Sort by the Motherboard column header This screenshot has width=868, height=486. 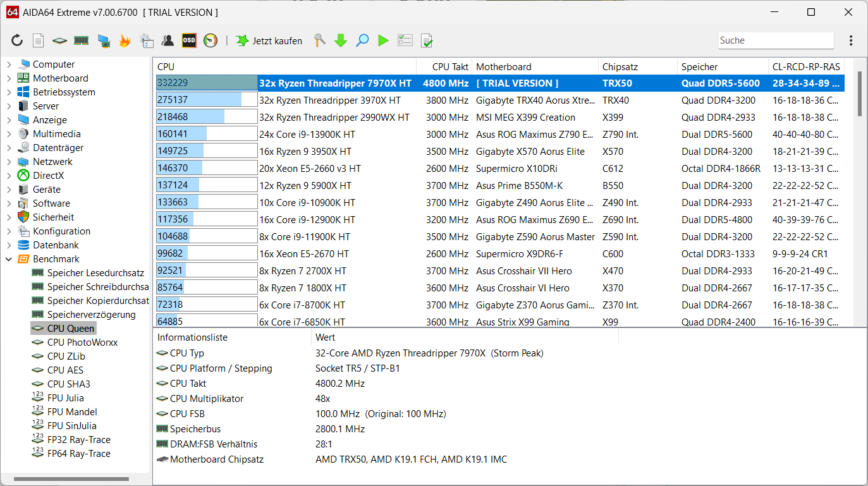point(535,67)
